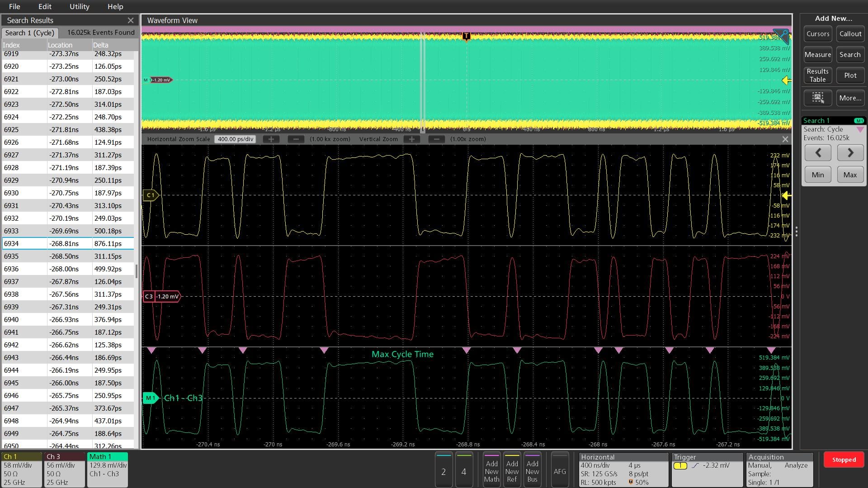Image resolution: width=868 pixels, height=488 pixels.
Task: Click the zoom box drawing icon
Action: click(x=818, y=98)
